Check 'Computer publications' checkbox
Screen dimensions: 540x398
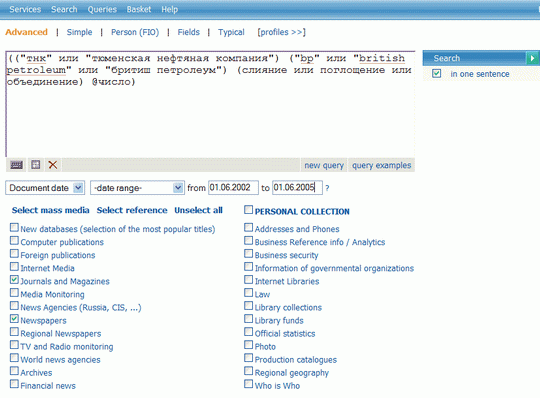(14, 240)
